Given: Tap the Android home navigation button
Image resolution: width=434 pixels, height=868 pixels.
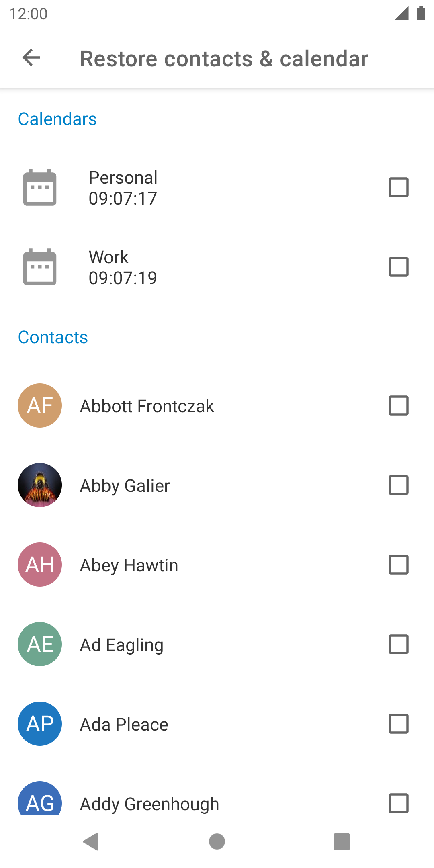Looking at the screenshot, I should tap(217, 841).
